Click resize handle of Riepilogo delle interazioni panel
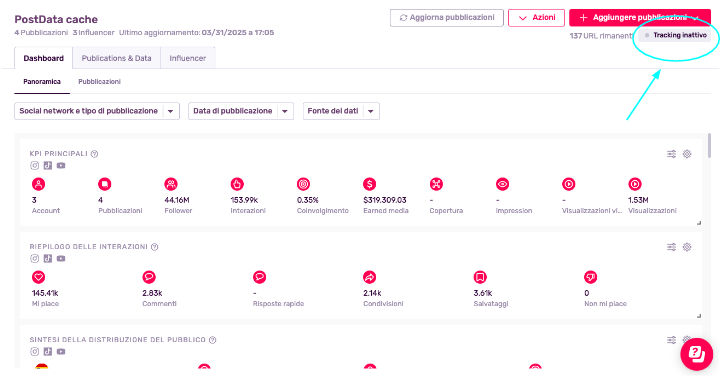 (x=699, y=316)
